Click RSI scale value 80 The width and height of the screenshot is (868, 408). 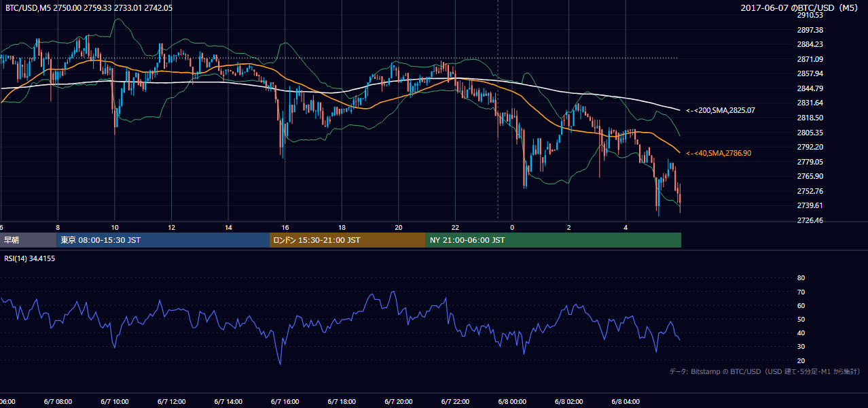coord(801,278)
